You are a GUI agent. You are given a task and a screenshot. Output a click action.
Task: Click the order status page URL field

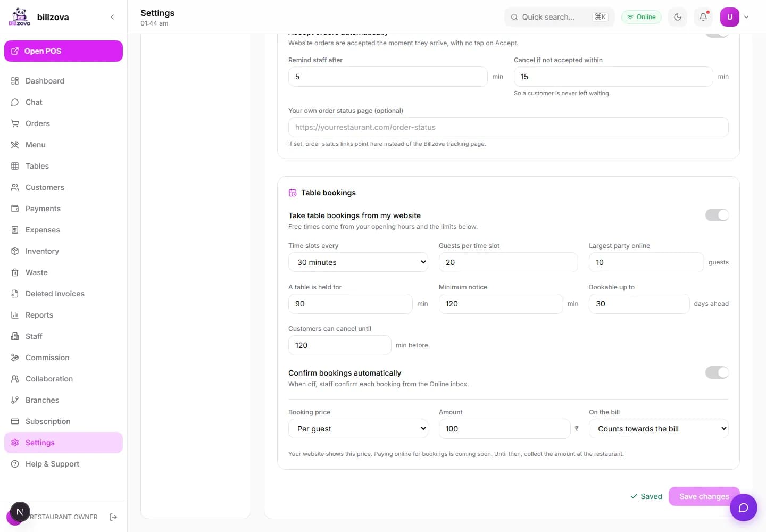508,127
